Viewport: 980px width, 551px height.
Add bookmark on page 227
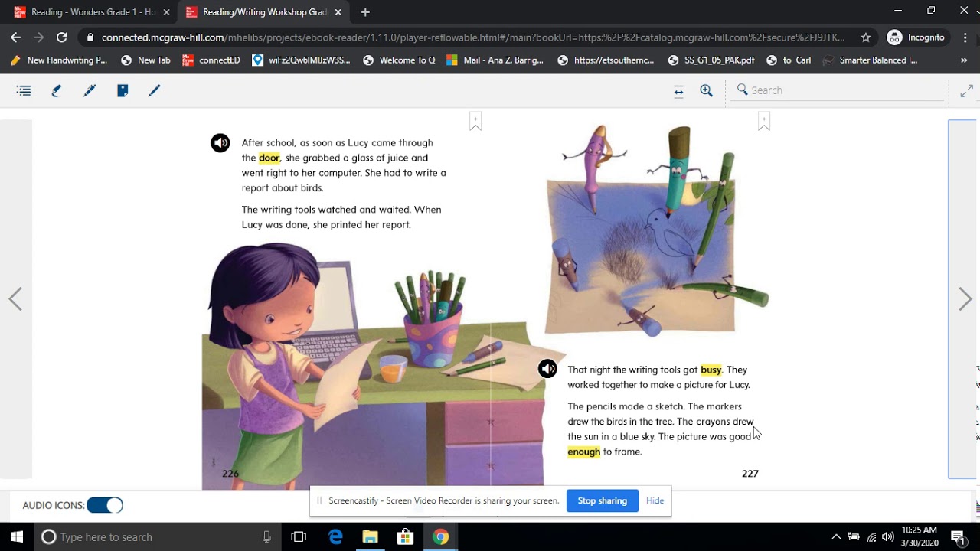pos(763,122)
